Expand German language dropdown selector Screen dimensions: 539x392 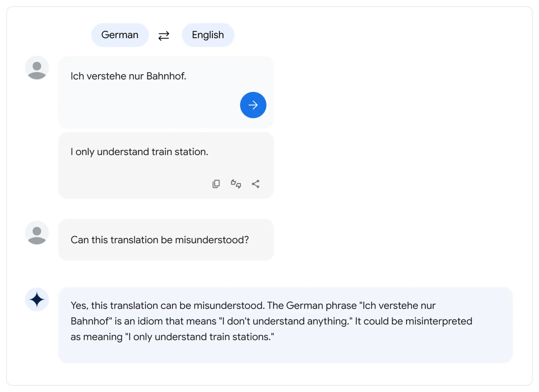pos(120,35)
